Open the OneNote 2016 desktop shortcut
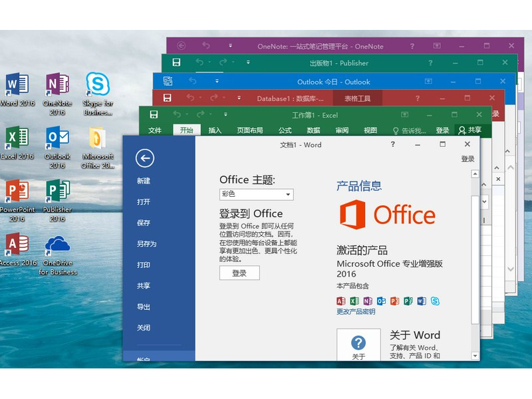The width and height of the screenshot is (532, 399). pos(57,94)
